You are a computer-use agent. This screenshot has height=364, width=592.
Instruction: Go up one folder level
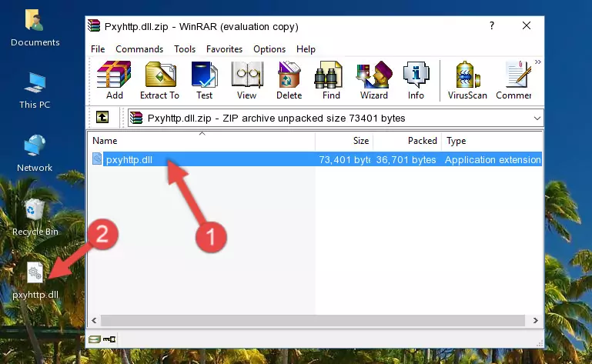click(x=102, y=117)
